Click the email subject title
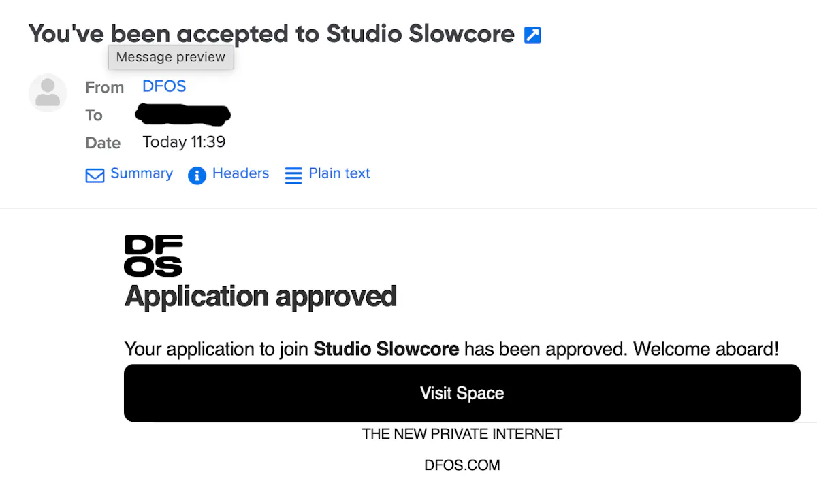817x504 pixels. pyautogui.click(x=272, y=34)
